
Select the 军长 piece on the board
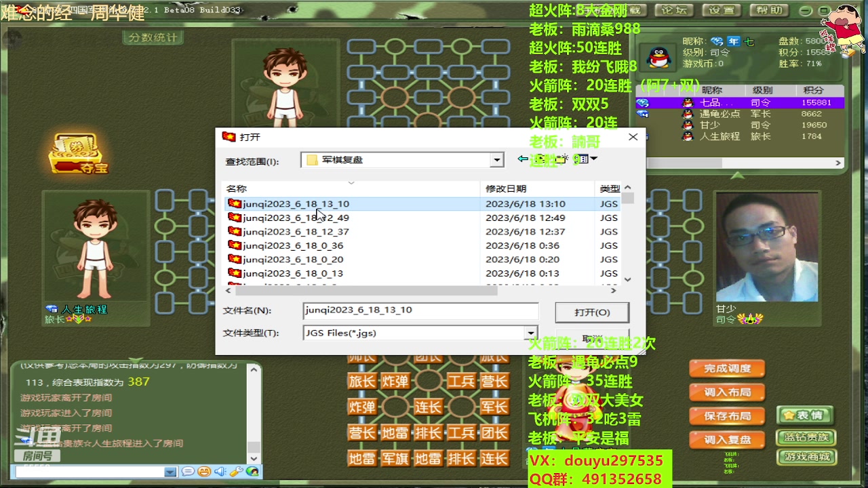point(494,407)
